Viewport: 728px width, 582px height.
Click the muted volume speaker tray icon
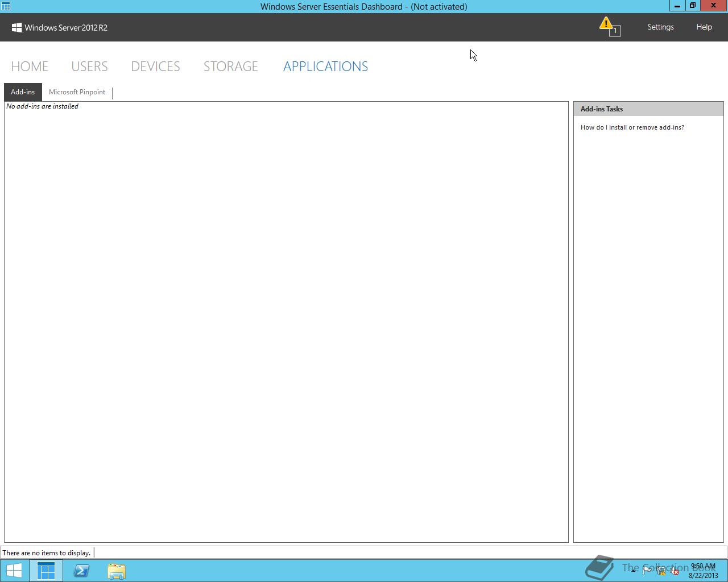coord(674,571)
